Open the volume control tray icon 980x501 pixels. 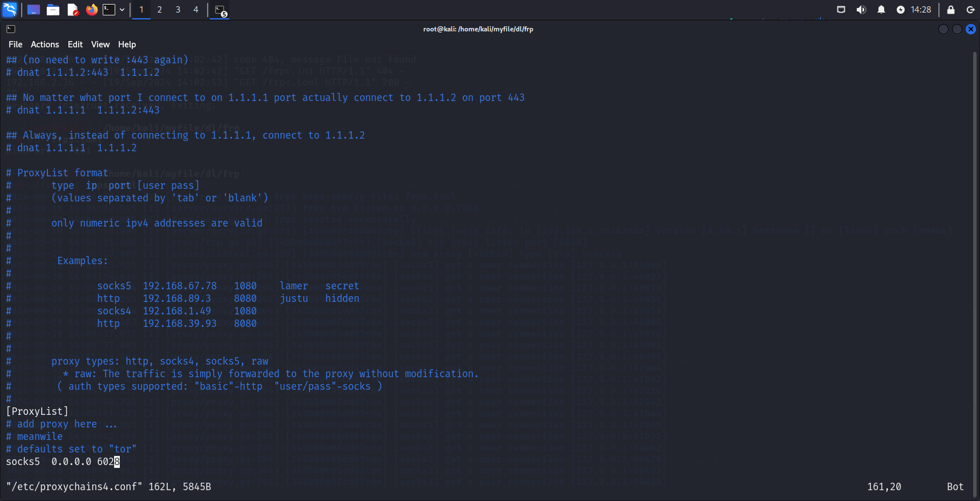tap(861, 10)
